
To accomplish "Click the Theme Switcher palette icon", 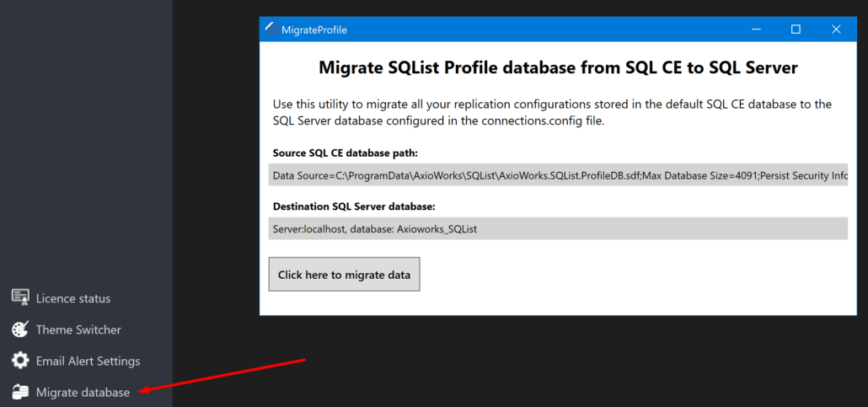I will coord(20,329).
